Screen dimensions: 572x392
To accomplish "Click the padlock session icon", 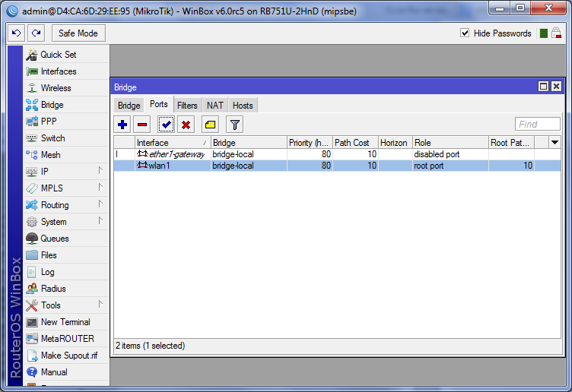I will click(556, 33).
